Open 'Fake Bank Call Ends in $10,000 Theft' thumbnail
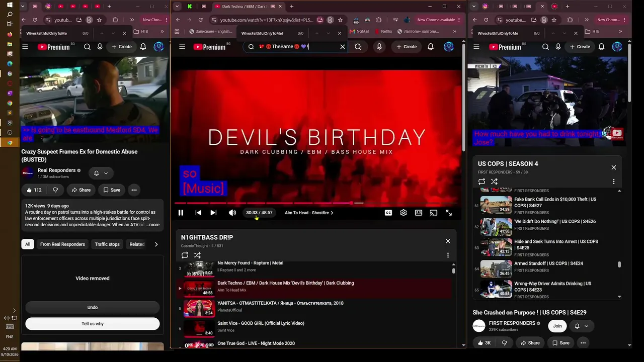644x362 pixels. click(496, 205)
